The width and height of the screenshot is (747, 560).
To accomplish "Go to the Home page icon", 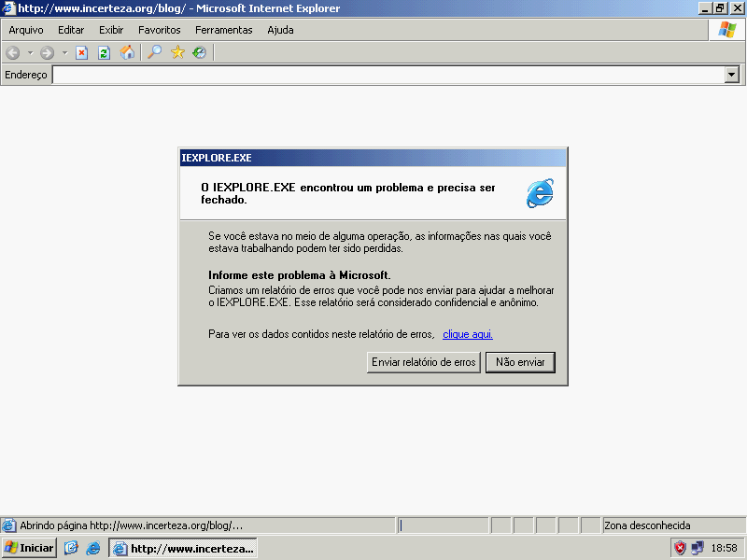I will tap(127, 52).
